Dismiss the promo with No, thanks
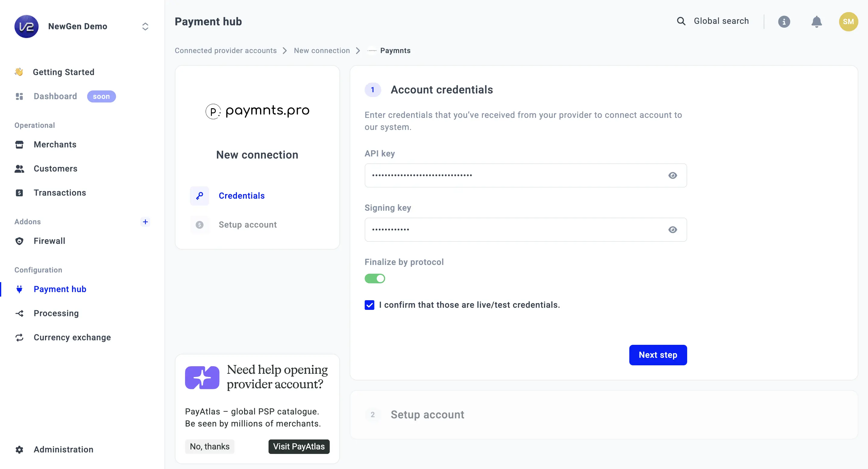The image size is (868, 469). click(x=209, y=447)
